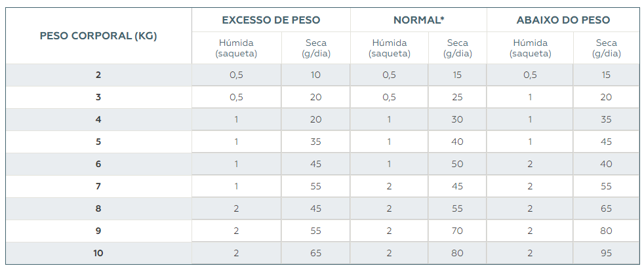Click Húmida (saqueta) under EXCESSO DE PESO
The height and width of the screenshot is (270, 644).
pyautogui.click(x=236, y=48)
